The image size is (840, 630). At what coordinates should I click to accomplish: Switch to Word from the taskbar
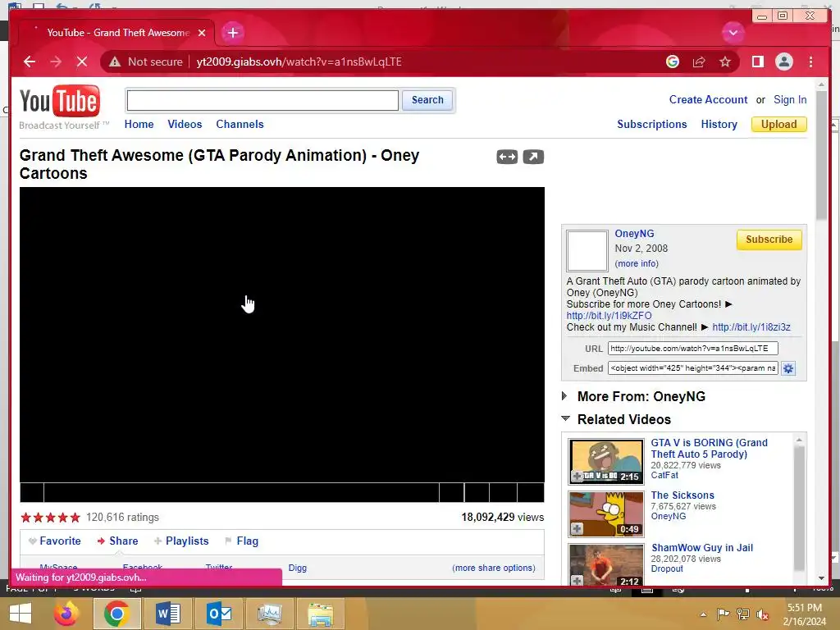(x=167, y=614)
